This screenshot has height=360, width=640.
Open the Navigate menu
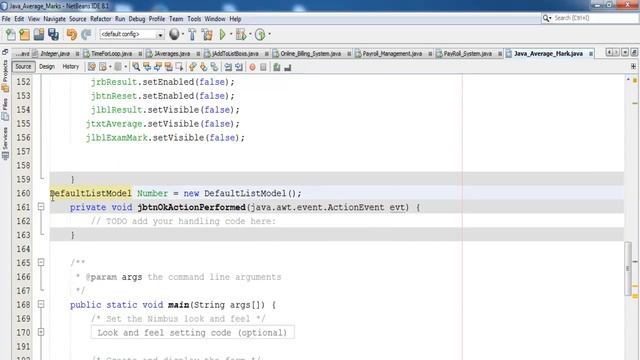[x=54, y=19]
